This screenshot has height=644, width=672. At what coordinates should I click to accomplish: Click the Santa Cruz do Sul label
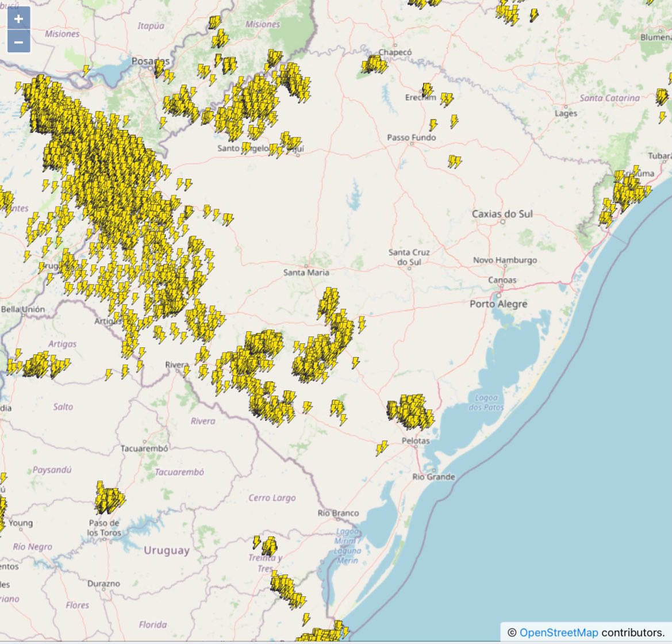pyautogui.click(x=409, y=257)
